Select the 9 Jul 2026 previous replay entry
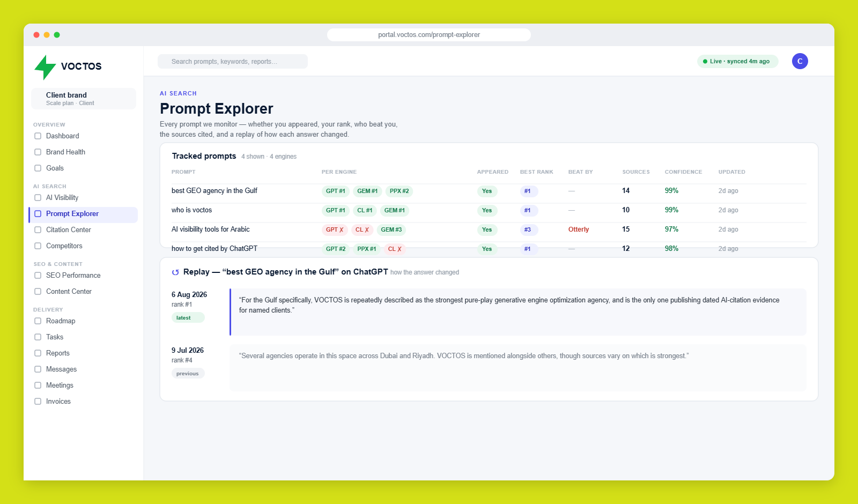Image resolution: width=858 pixels, height=504 pixels. [489, 368]
